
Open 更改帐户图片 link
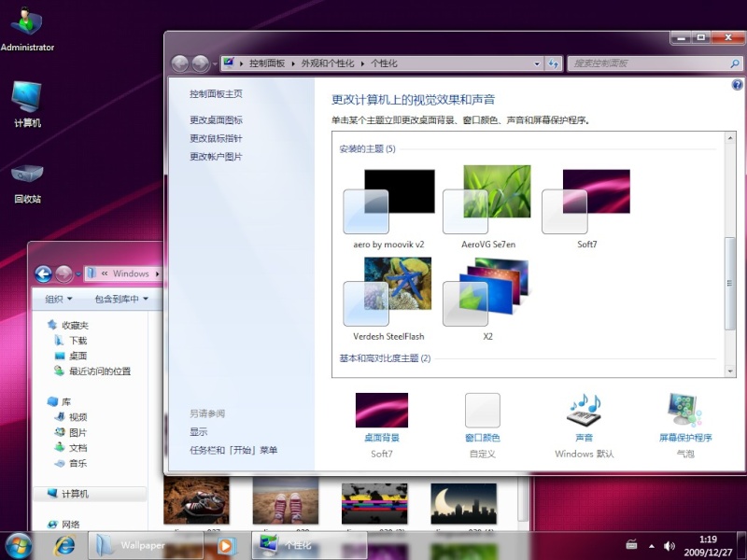point(216,156)
